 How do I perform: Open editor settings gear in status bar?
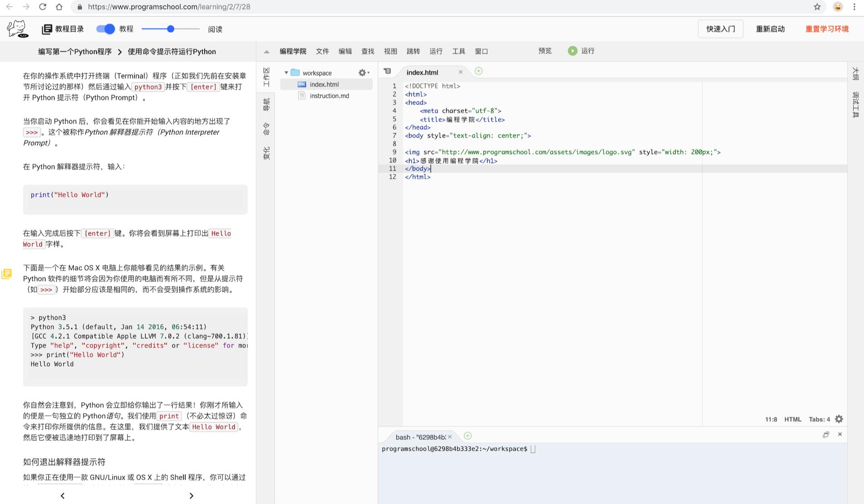click(x=839, y=419)
